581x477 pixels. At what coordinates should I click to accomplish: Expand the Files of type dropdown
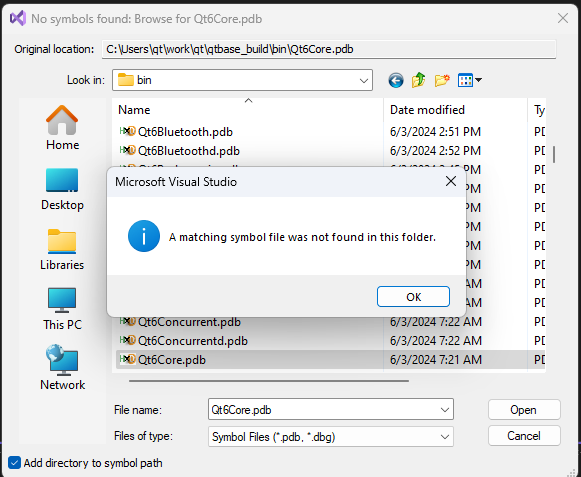445,437
